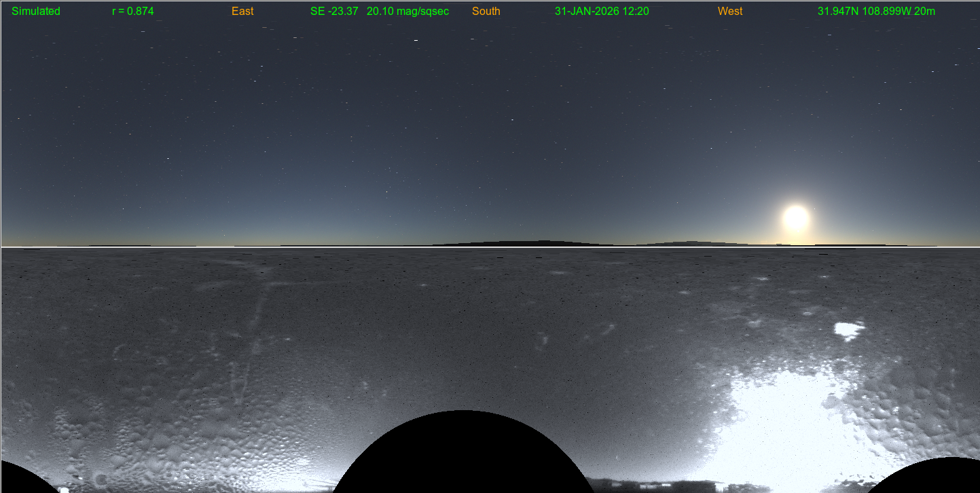
Task: Click the 'r = 0.874' correlation value
Action: pos(132,12)
